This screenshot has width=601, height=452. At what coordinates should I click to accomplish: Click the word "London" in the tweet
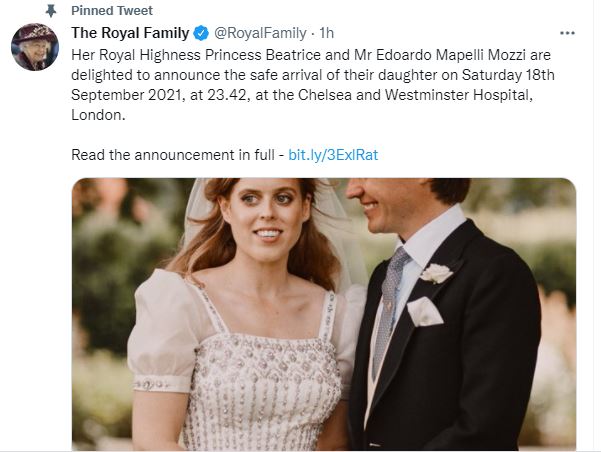point(98,114)
